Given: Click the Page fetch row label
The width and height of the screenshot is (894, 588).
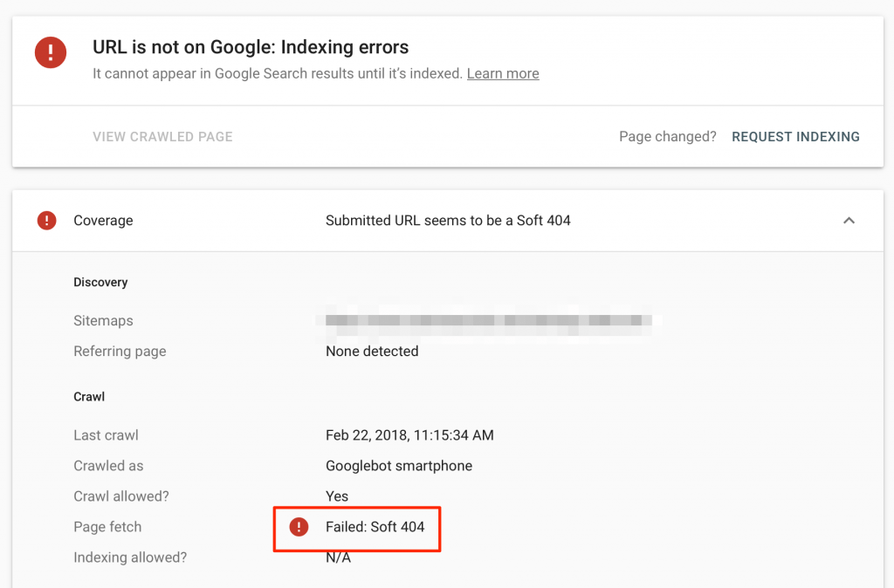Looking at the screenshot, I should click(107, 526).
